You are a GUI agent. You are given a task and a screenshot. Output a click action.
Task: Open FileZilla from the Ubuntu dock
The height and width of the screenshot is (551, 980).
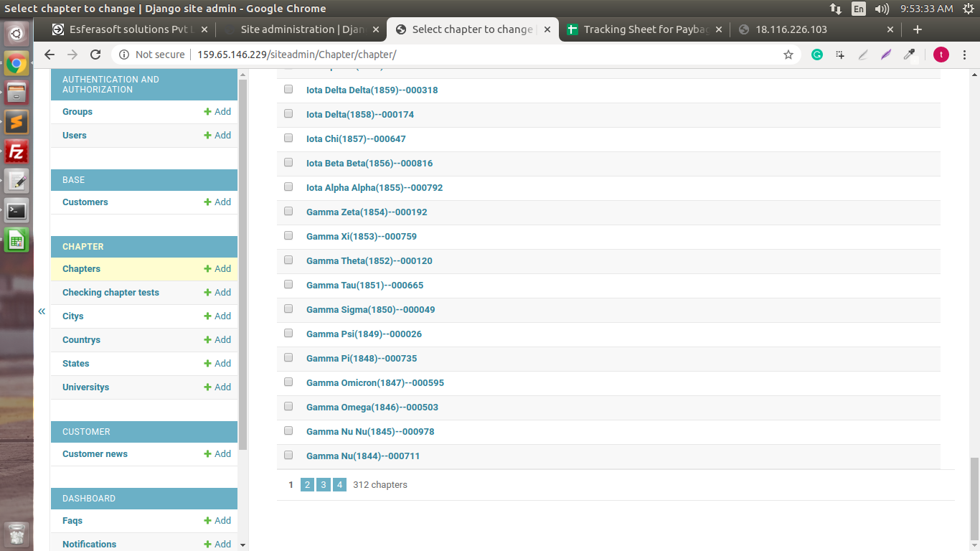[17, 151]
